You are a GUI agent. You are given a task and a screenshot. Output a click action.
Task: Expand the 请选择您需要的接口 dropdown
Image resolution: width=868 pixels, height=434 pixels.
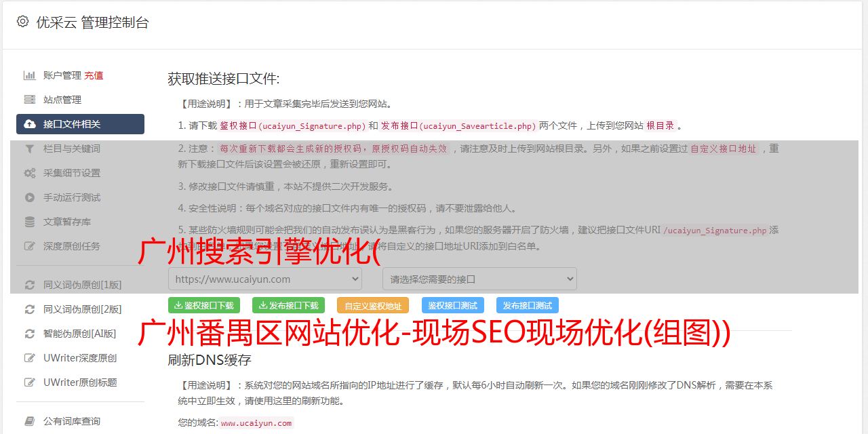[x=479, y=279]
